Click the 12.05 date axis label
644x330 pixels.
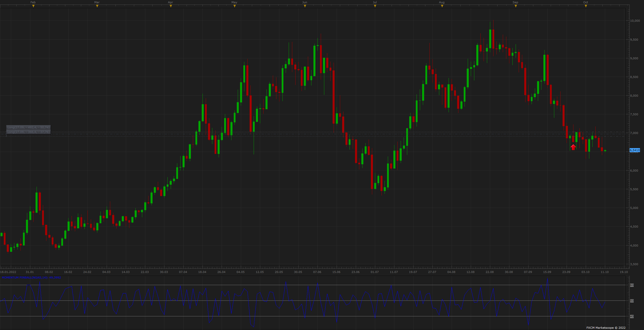click(260, 272)
